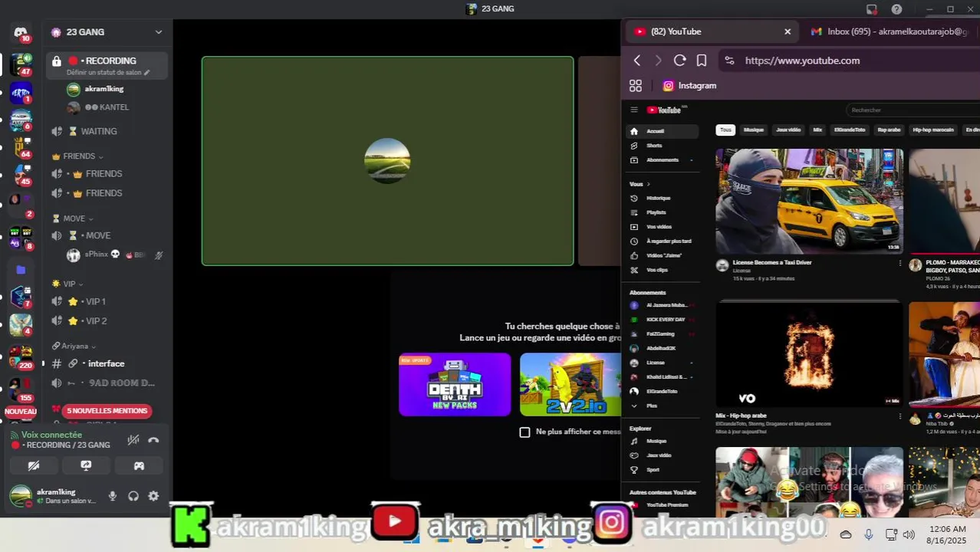Click the taskbar microphone icon

click(x=868, y=534)
